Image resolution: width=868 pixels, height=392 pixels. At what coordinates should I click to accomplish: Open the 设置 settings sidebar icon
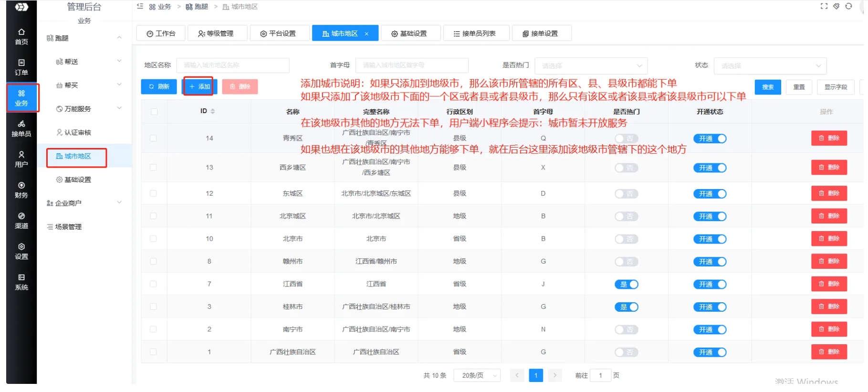pyautogui.click(x=21, y=251)
